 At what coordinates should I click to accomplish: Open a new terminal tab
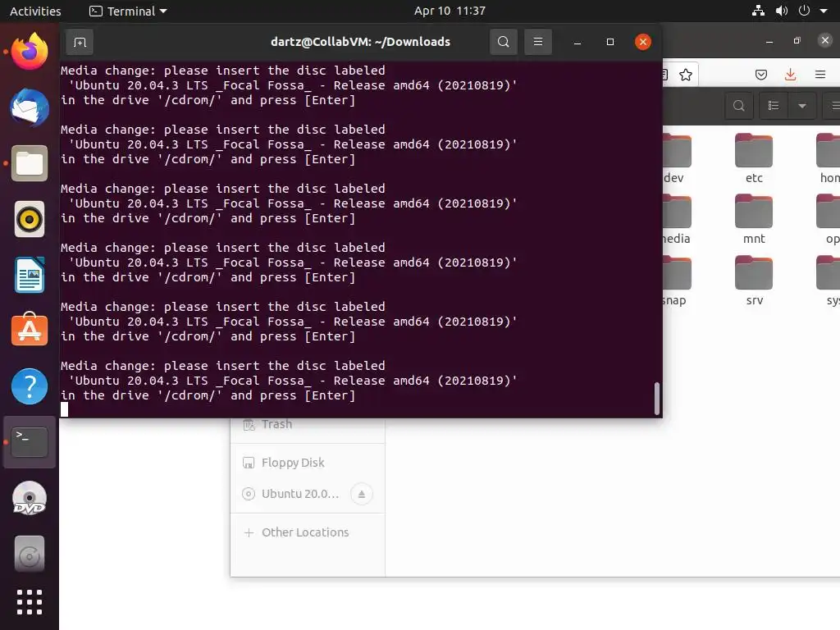(80, 42)
